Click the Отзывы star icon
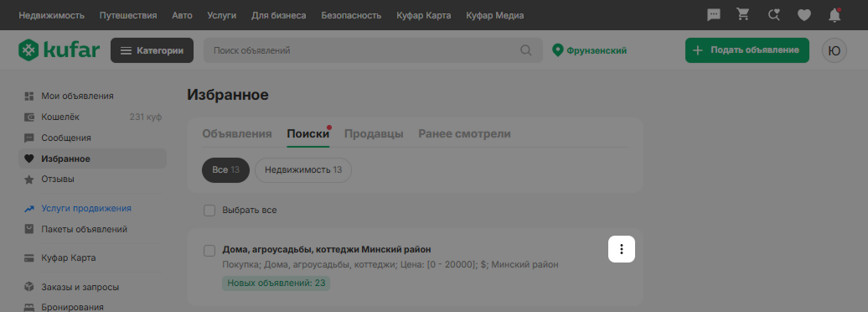868x312 pixels. coord(29,179)
